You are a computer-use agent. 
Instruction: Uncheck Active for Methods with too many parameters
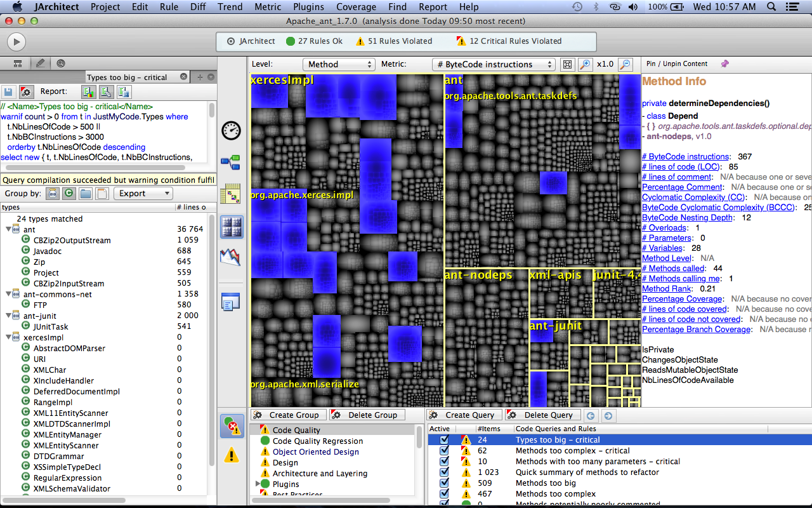[444, 462]
